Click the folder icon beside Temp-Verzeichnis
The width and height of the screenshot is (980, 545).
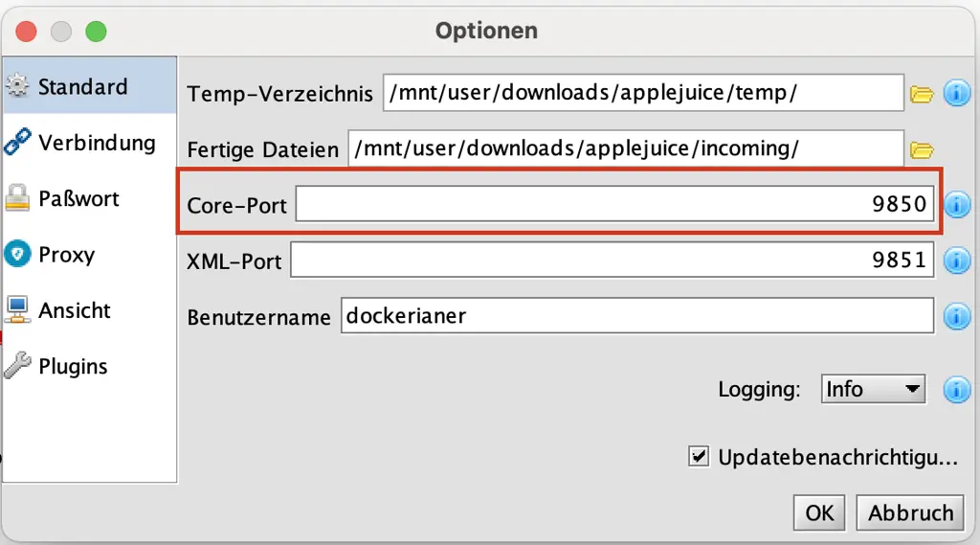(x=922, y=95)
